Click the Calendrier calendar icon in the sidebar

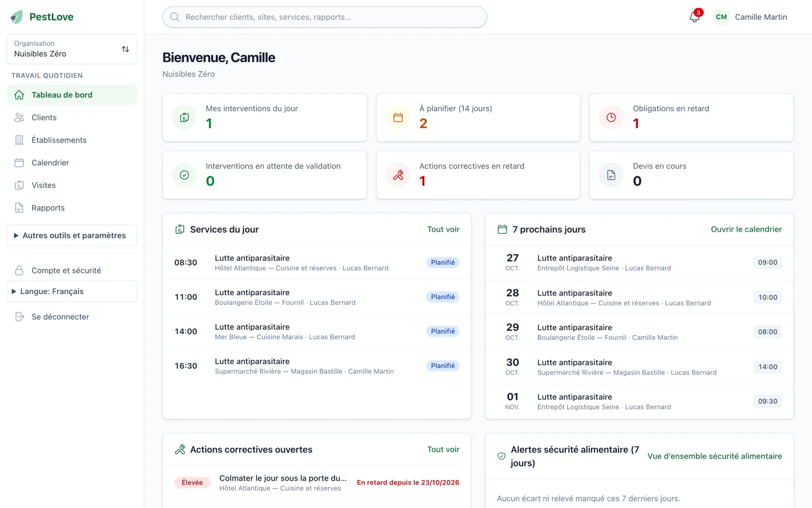[x=19, y=163]
